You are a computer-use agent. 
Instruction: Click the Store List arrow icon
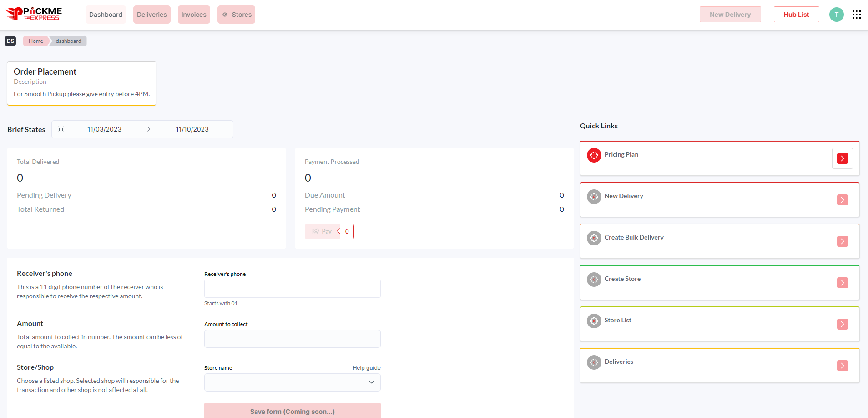tap(842, 324)
